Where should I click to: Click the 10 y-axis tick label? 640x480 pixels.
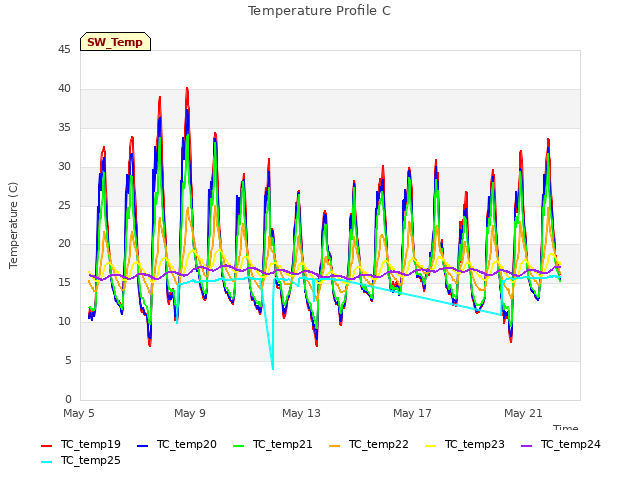(x=64, y=322)
